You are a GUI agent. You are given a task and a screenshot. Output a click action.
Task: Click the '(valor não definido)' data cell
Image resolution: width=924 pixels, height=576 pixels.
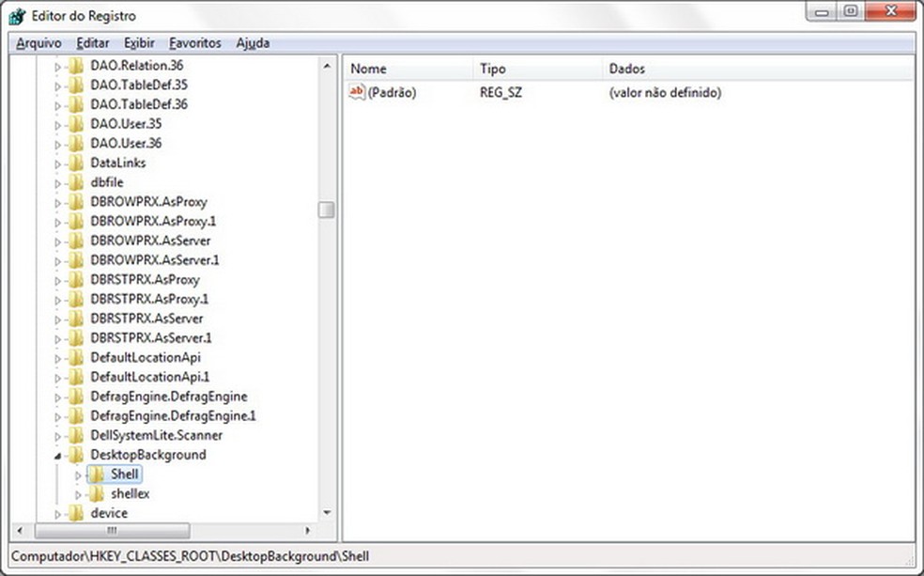[666, 93]
